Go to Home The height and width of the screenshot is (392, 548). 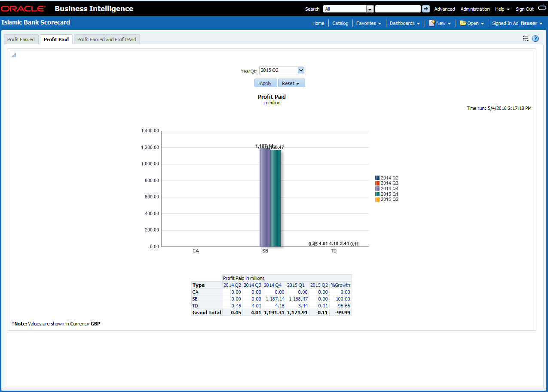coord(318,23)
